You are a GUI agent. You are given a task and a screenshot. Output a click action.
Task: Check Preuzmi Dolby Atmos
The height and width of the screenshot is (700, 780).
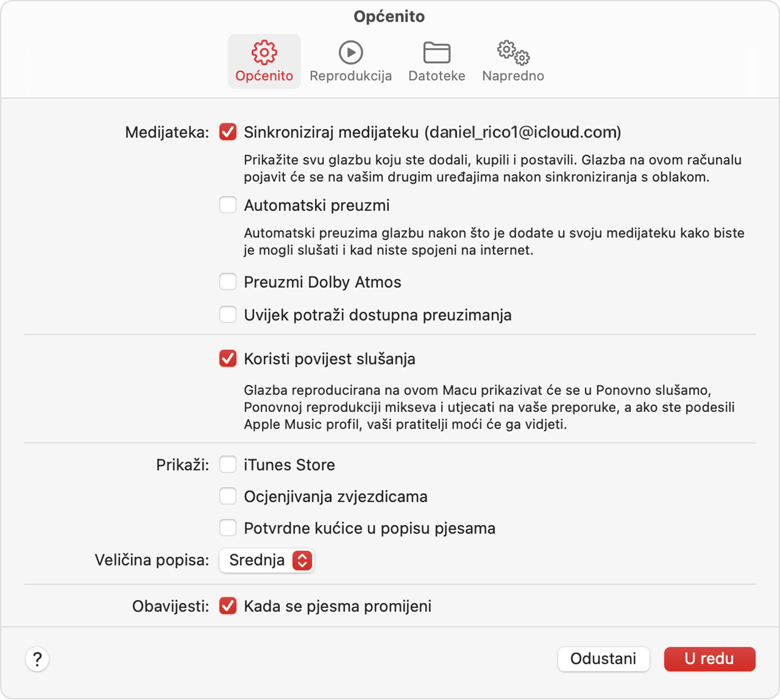tap(228, 281)
